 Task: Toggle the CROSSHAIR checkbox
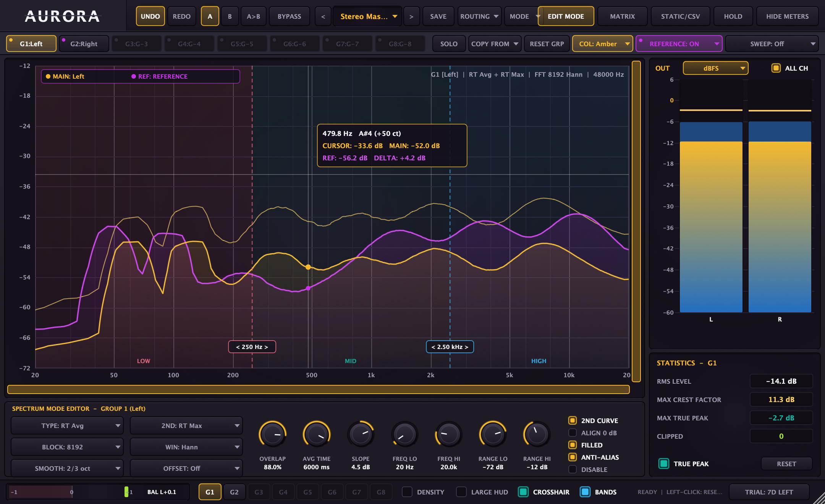tap(523, 492)
